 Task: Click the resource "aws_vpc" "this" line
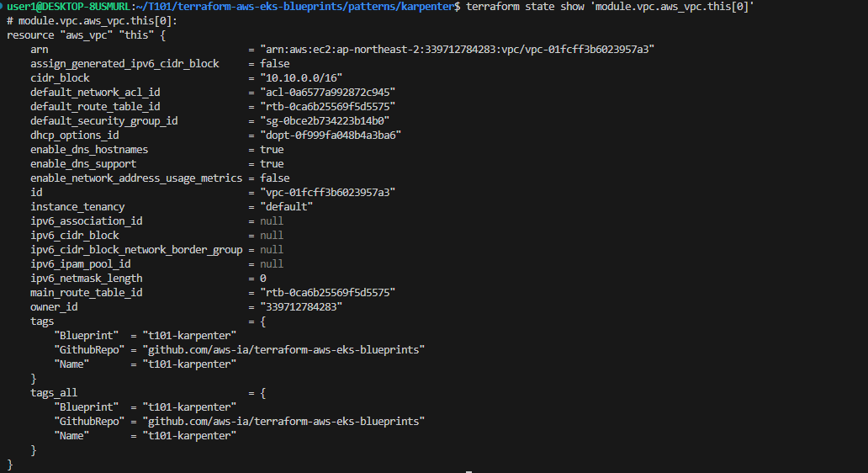[x=86, y=35]
